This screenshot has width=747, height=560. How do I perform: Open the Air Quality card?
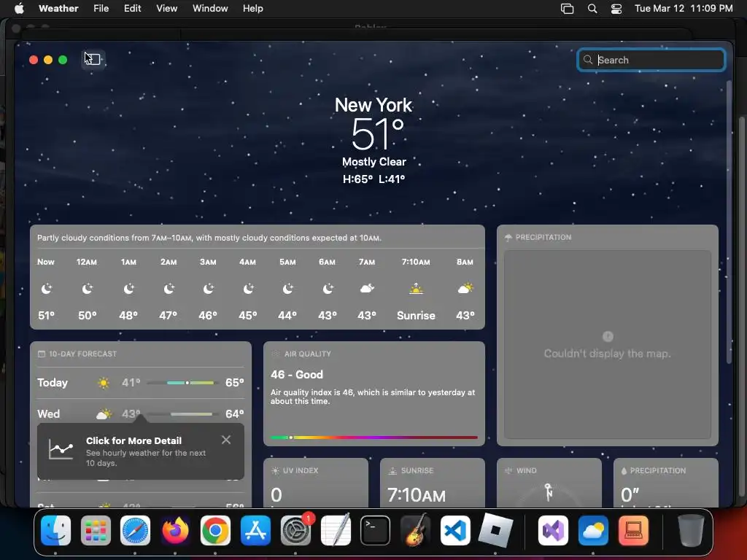pyautogui.click(x=374, y=394)
